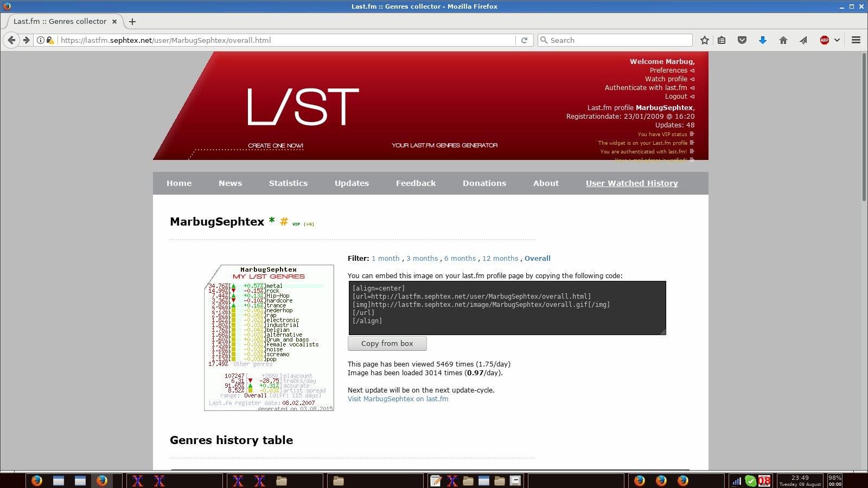Click the back navigation arrow
This screenshot has height=488, width=868.
11,40
